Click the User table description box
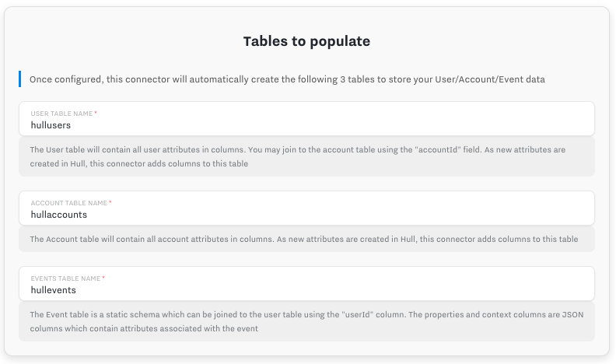 point(306,156)
